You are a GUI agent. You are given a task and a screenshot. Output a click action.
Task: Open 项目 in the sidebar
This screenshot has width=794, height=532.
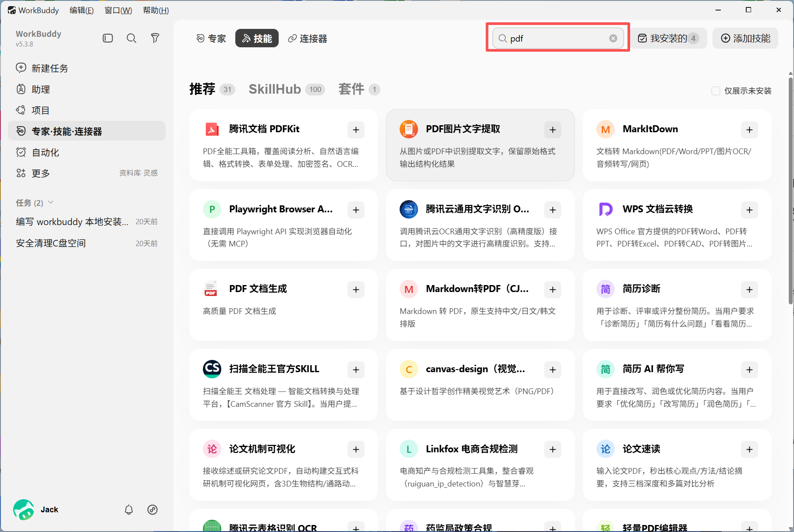tap(87, 110)
